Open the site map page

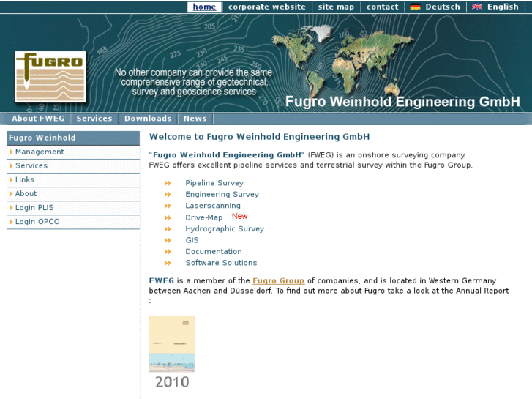coord(336,7)
